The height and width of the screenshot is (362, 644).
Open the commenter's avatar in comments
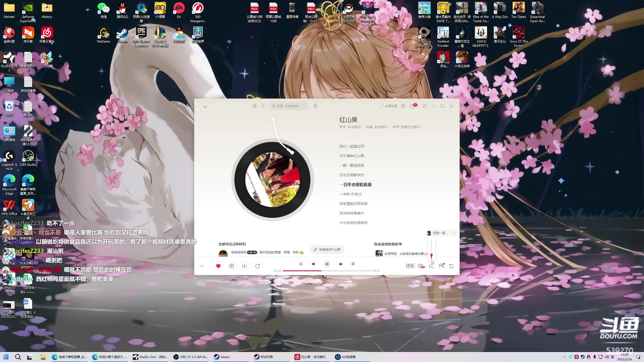tap(223, 254)
